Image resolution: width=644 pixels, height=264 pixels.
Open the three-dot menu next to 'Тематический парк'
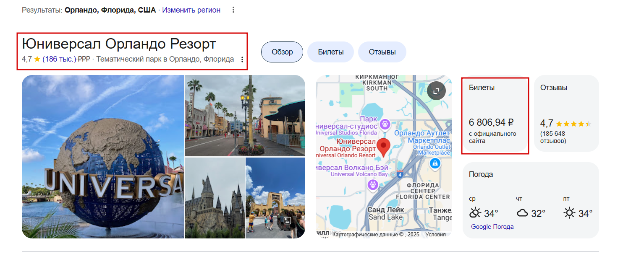click(242, 60)
